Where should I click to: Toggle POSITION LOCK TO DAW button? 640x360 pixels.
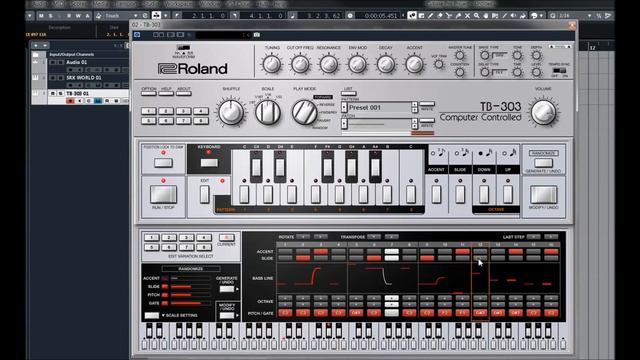click(163, 163)
